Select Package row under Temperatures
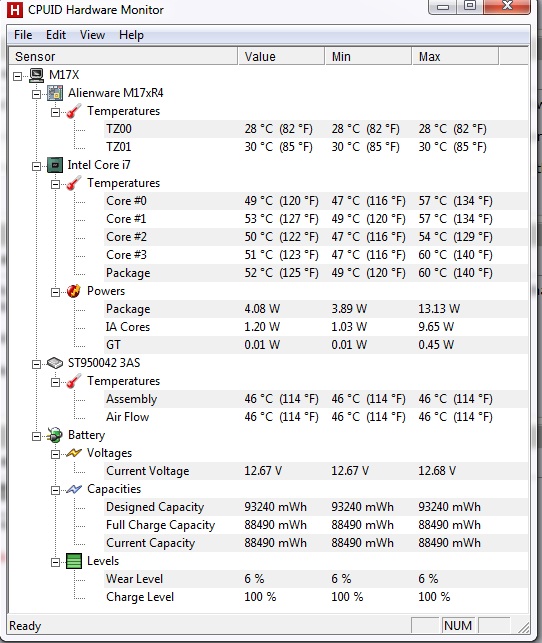This screenshot has height=643, width=542. pyautogui.click(x=316, y=273)
